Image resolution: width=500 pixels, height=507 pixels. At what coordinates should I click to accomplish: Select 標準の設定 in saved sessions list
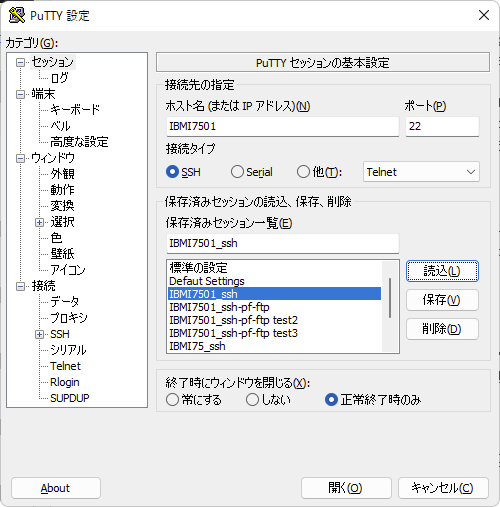pyautogui.click(x=274, y=268)
